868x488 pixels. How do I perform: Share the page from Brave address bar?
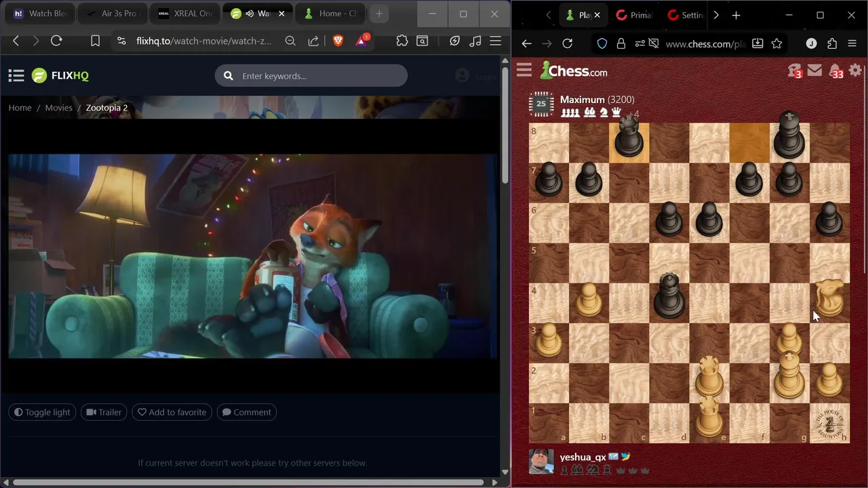pyautogui.click(x=313, y=41)
